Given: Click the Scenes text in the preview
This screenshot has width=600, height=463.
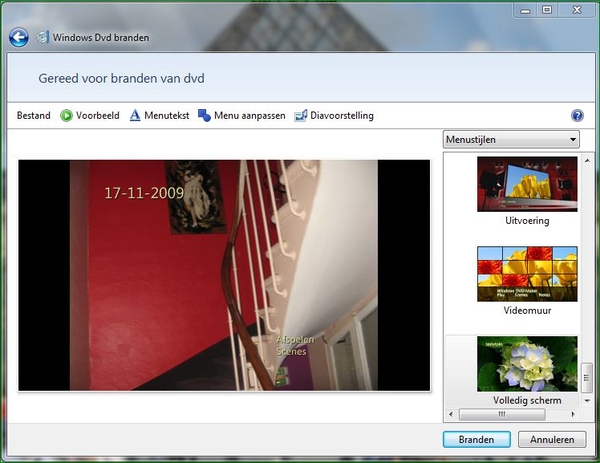Looking at the screenshot, I should point(291,351).
